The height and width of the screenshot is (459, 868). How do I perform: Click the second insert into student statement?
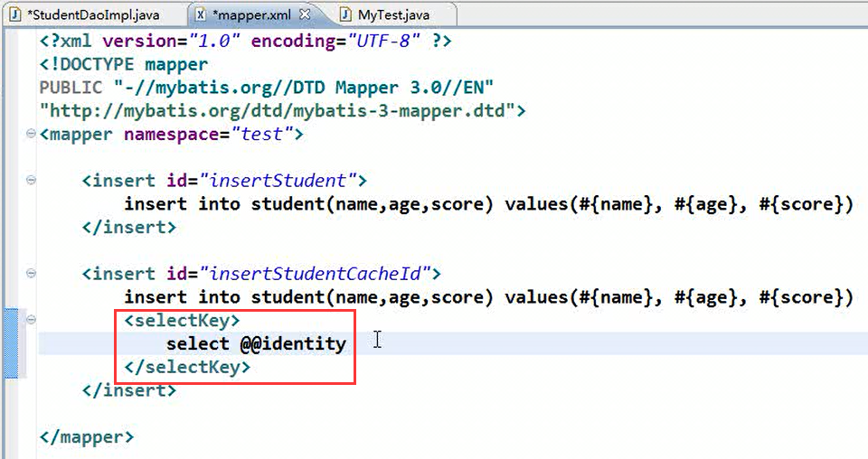(489, 297)
